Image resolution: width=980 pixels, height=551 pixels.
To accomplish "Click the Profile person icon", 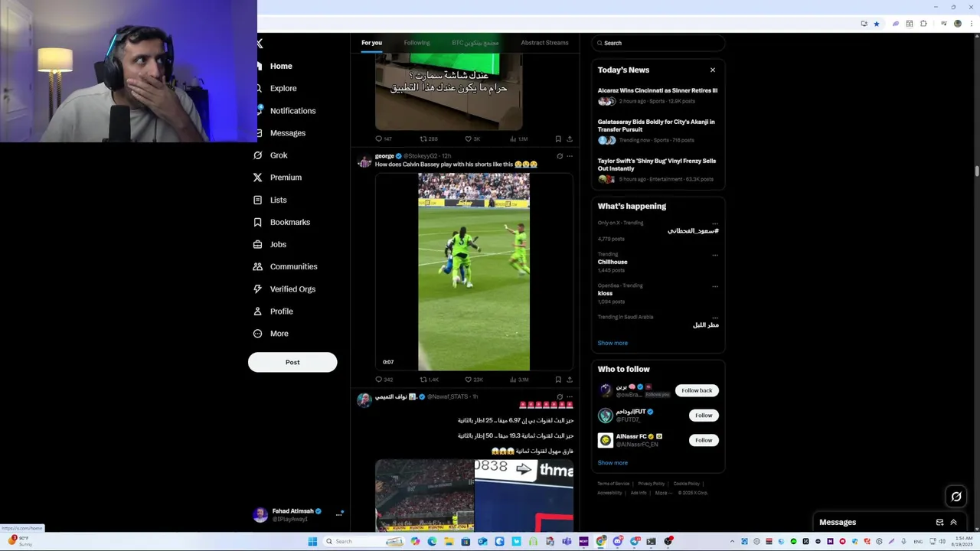I will tap(258, 311).
